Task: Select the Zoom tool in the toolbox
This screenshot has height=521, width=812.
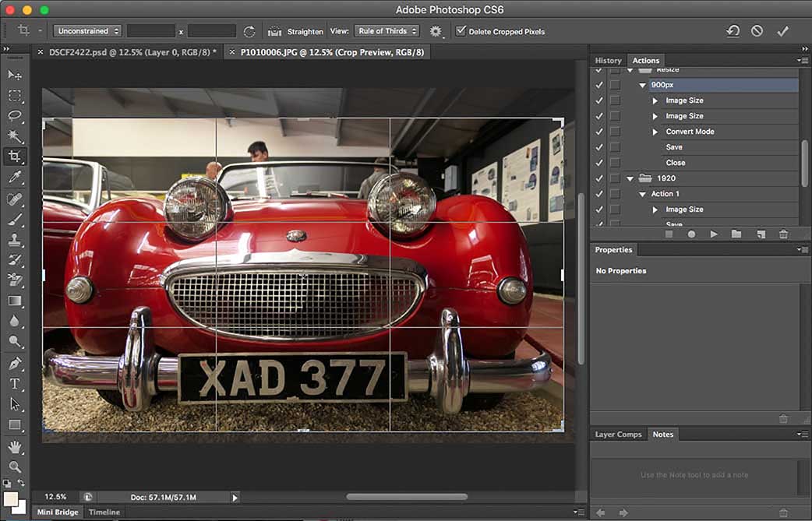Action: click(15, 466)
